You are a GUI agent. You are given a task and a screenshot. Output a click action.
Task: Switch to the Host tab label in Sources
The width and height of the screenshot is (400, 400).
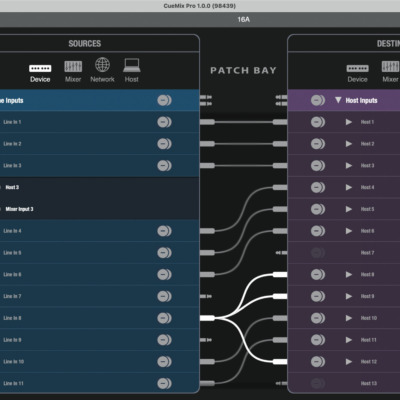click(132, 79)
